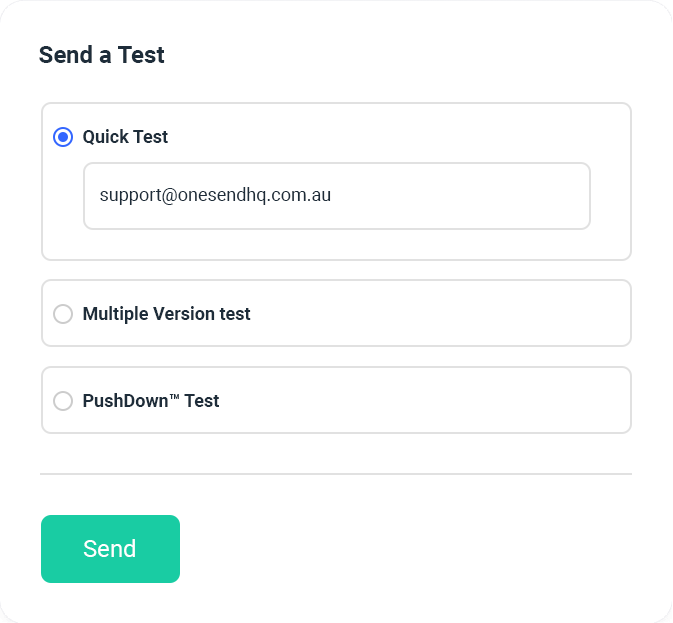Choose the Multiple Version test radio button
The height and width of the screenshot is (623, 673).
[x=63, y=314]
